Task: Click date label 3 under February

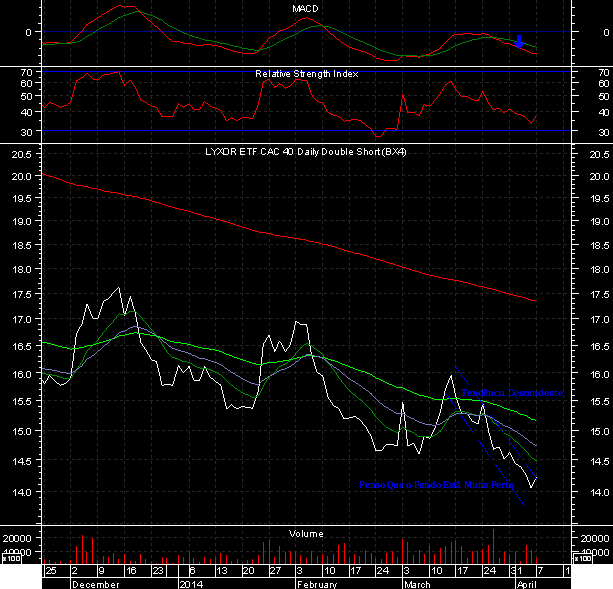Action: click(299, 571)
